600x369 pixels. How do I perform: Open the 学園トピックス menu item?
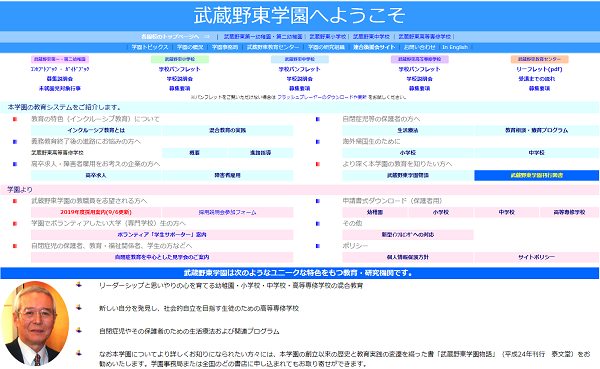150,47
